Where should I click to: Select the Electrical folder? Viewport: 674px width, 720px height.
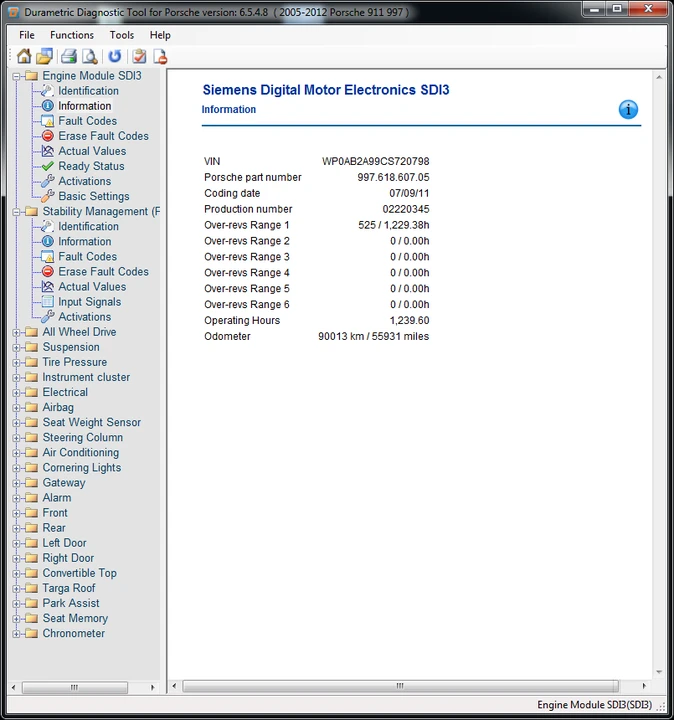(65, 392)
